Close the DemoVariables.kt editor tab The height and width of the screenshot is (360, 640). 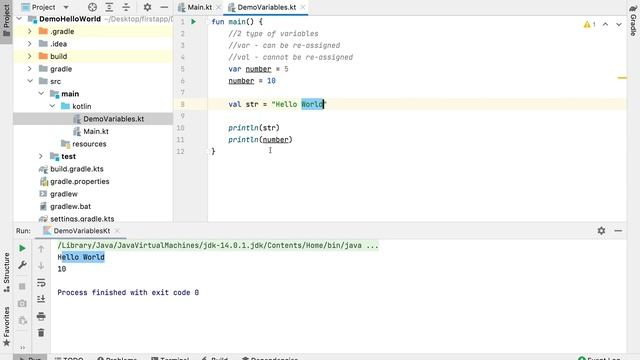[302, 7]
